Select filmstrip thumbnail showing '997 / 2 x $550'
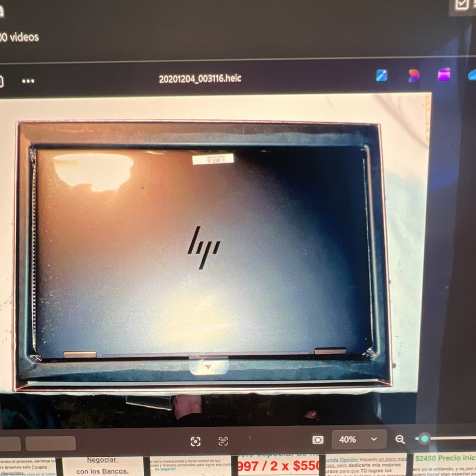The width and height of the screenshot is (476, 476). click(278, 465)
